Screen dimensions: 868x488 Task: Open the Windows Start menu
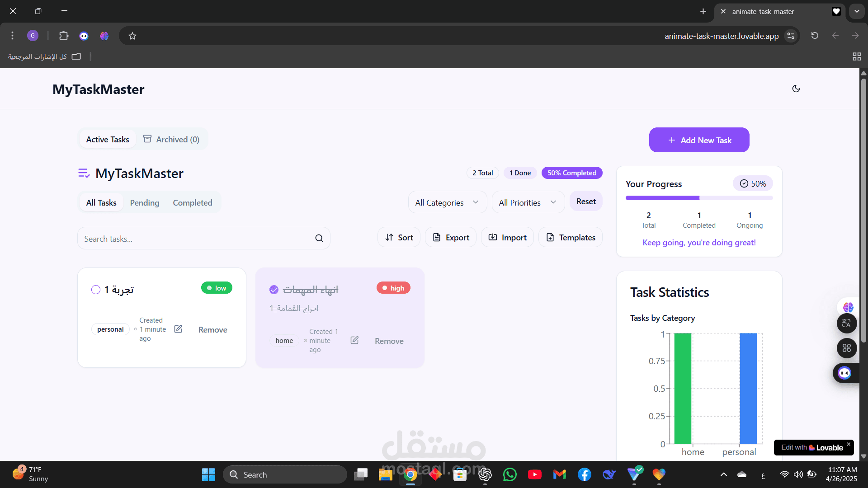pos(208,474)
